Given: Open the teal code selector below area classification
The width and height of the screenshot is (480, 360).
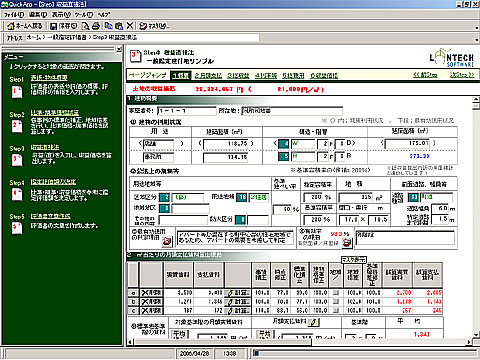Looking at the screenshot, I should point(165,209).
